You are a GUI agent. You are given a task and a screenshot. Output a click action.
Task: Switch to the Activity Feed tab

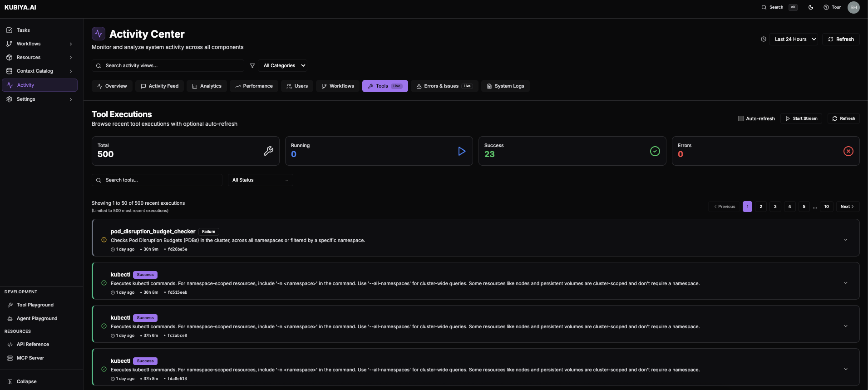pyautogui.click(x=159, y=86)
